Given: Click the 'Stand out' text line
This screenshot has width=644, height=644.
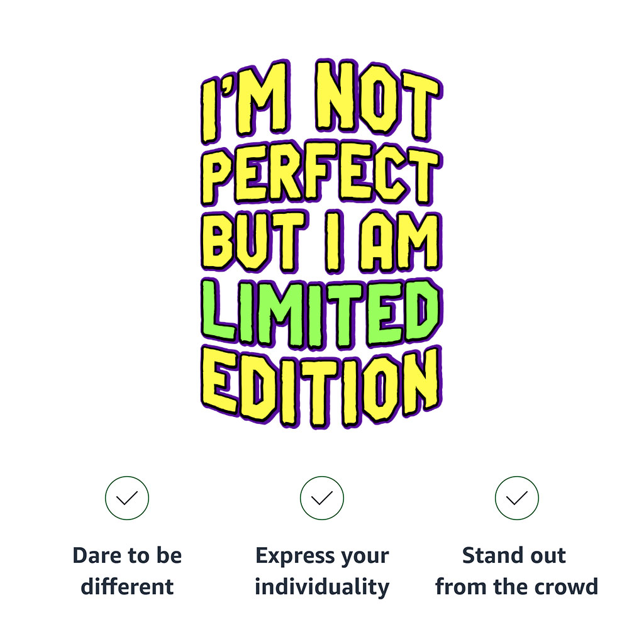Looking at the screenshot, I should (x=514, y=555).
